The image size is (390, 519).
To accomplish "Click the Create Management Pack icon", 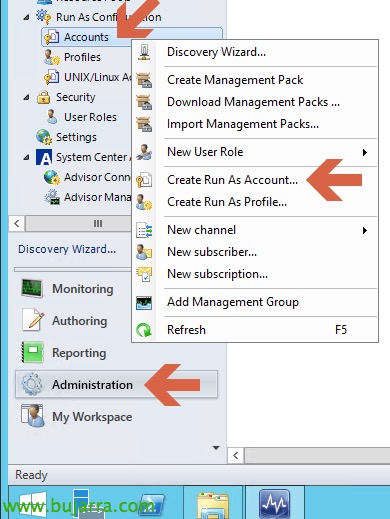I will (144, 80).
